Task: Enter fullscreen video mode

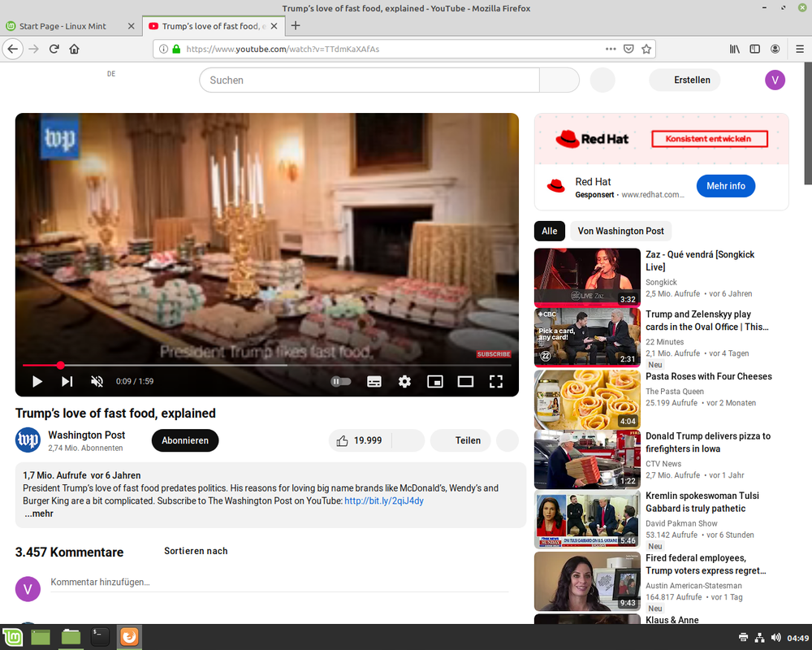Action: click(496, 382)
